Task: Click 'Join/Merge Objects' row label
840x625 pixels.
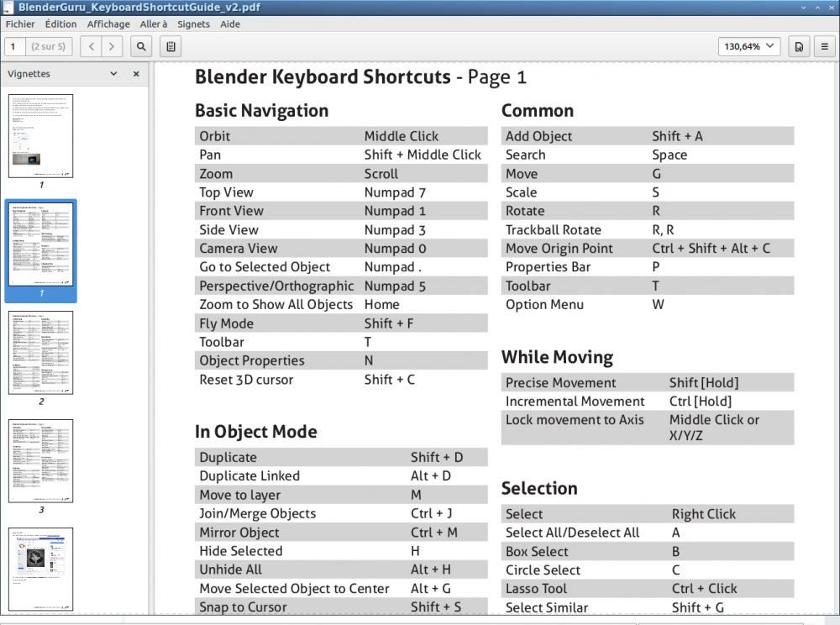Action: click(258, 513)
